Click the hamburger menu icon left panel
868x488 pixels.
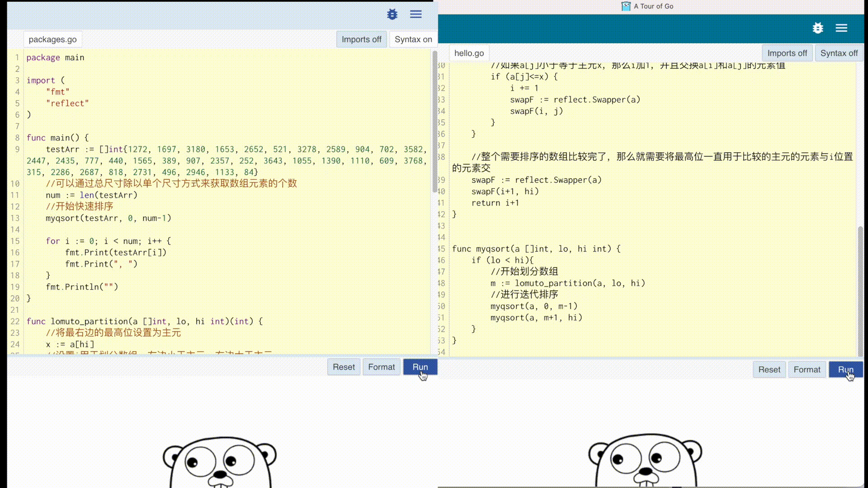[415, 14]
